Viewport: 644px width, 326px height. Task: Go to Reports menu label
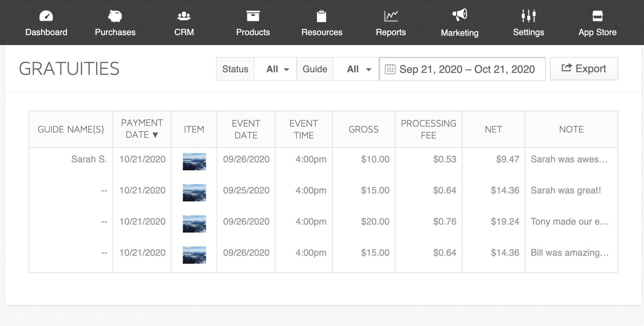pyautogui.click(x=391, y=32)
